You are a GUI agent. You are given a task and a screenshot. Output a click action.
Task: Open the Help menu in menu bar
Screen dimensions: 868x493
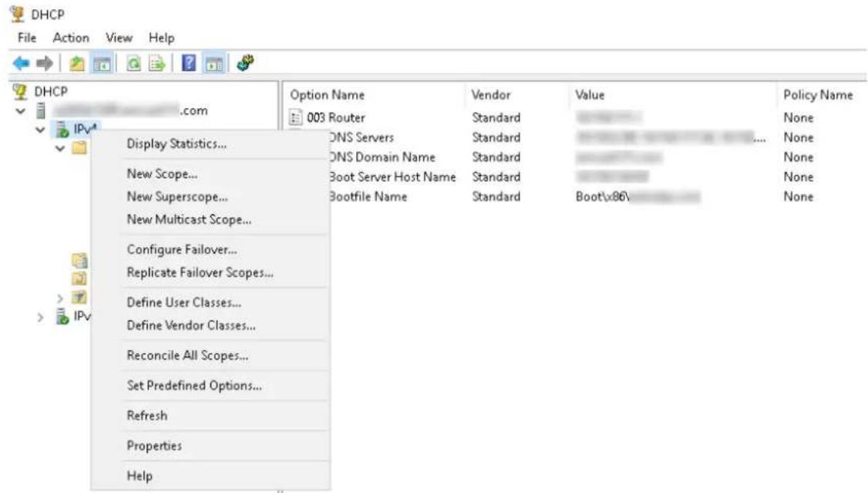click(161, 38)
